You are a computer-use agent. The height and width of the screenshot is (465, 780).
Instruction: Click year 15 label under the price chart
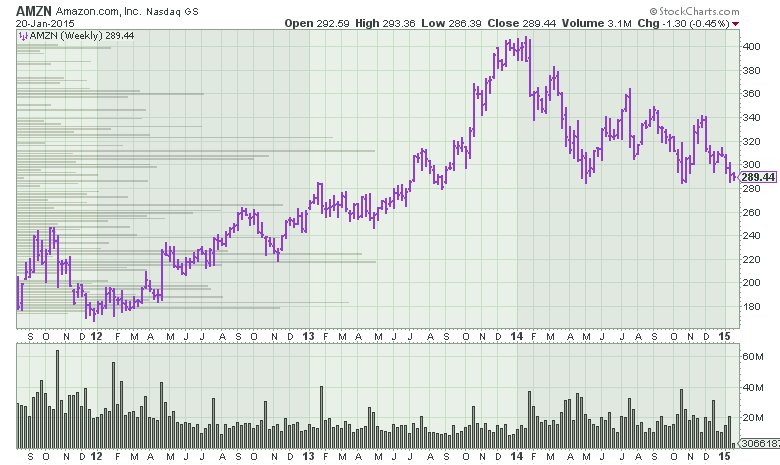click(725, 336)
